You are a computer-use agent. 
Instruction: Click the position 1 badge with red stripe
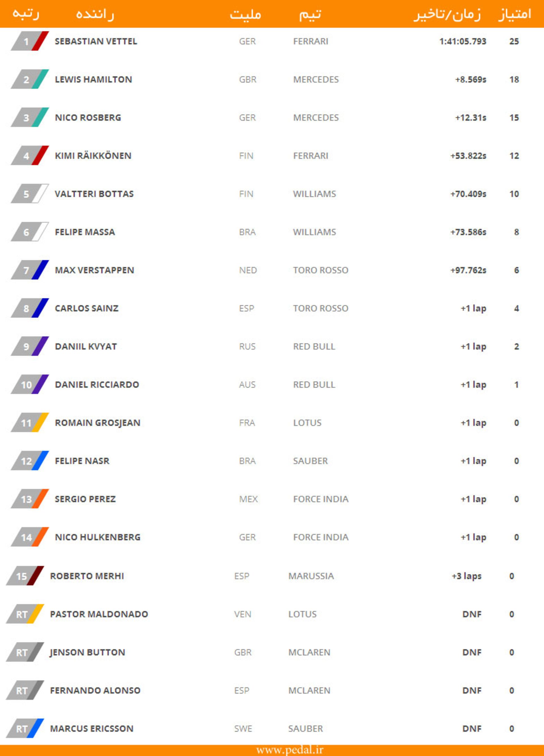30,41
